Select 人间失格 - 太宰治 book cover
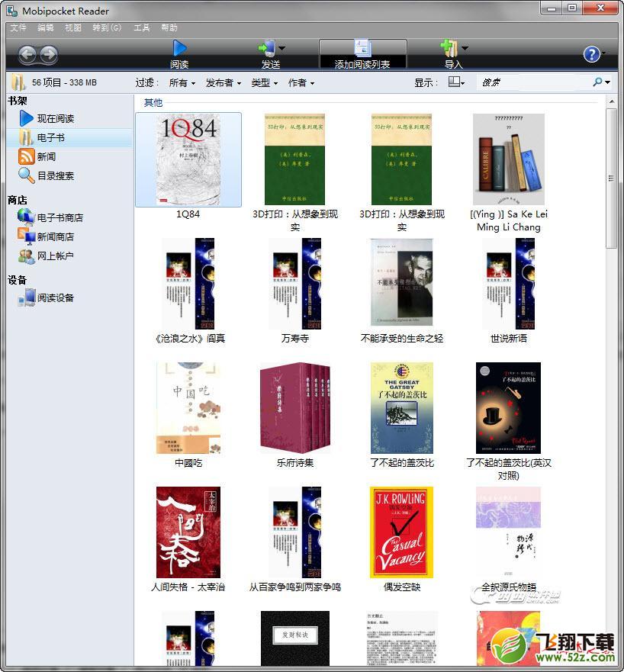The height and width of the screenshot is (672, 624). point(188,532)
